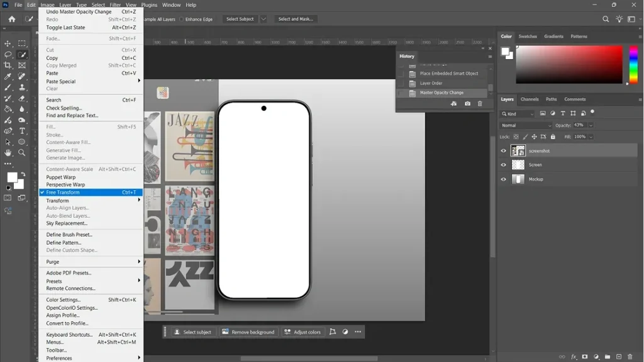Screen dimensions: 644x362
Task: Swap foreground and background colors
Action: (23, 174)
